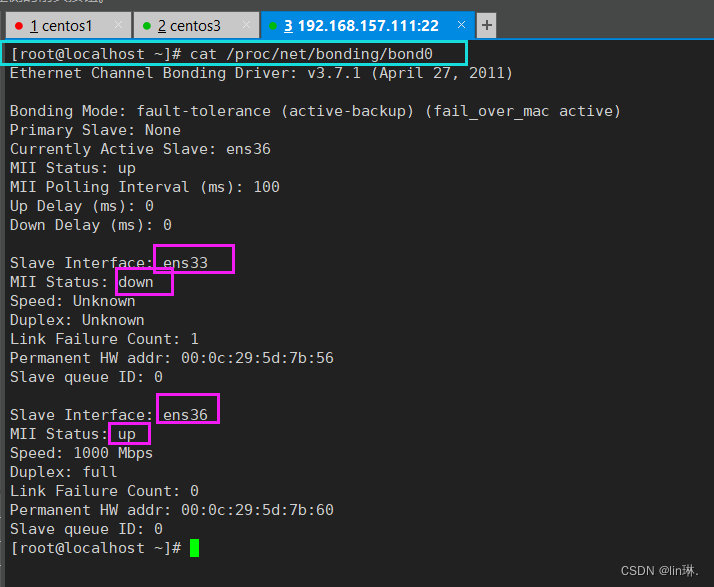The height and width of the screenshot is (587, 714).
Task: Click the HW addr 00:0c:29:5d:7b:56 line
Action: tap(172, 358)
